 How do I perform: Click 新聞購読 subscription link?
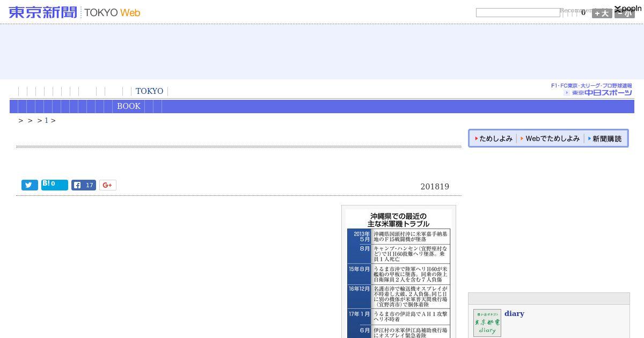coord(605,138)
